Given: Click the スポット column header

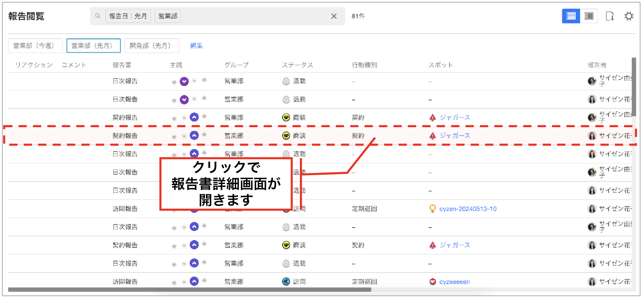Looking at the screenshot, I should pyautogui.click(x=441, y=65).
